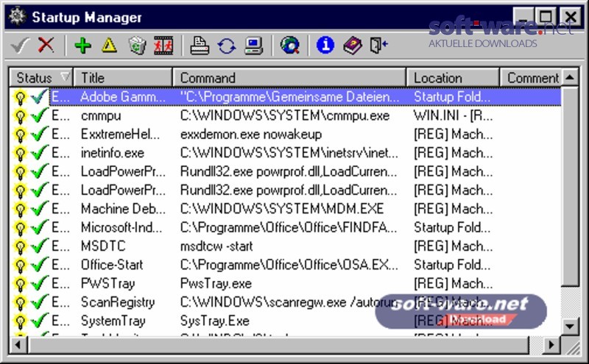This screenshot has width=589, height=364.
Task: Click command 'PwsTray.exe'
Action: coord(216,284)
